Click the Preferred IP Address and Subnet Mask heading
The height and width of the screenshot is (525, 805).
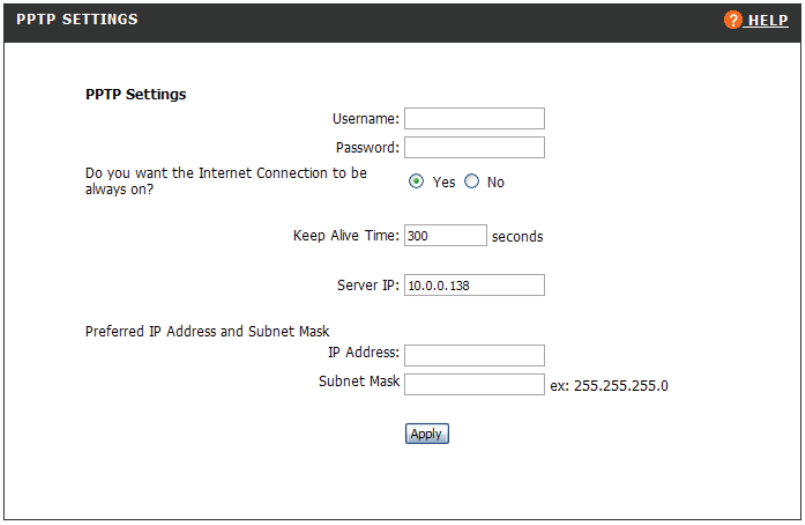click(x=208, y=331)
